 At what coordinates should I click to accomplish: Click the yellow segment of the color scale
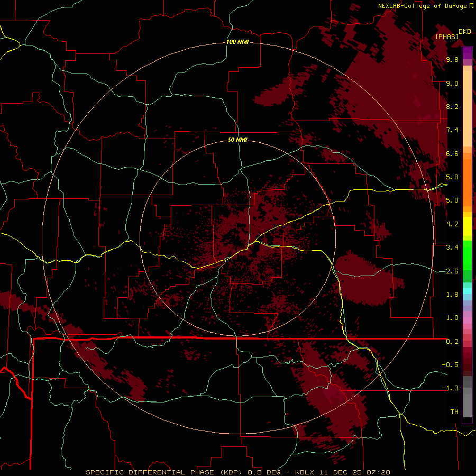click(x=467, y=226)
